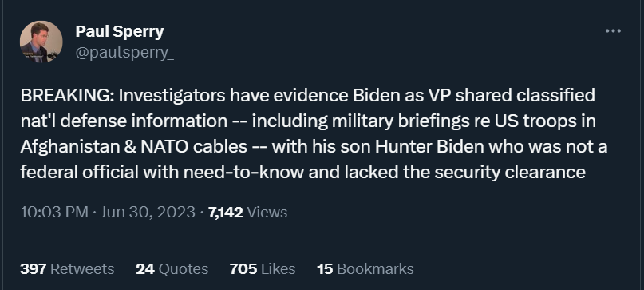This screenshot has height=290, width=644.
Task: Click the word BREAKING in the tweet
Action: click(x=65, y=95)
